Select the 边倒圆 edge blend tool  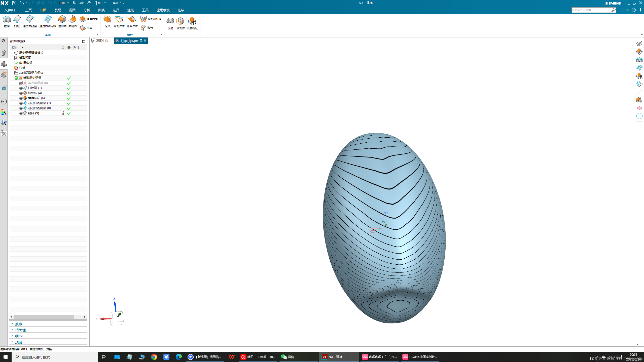click(x=62, y=22)
